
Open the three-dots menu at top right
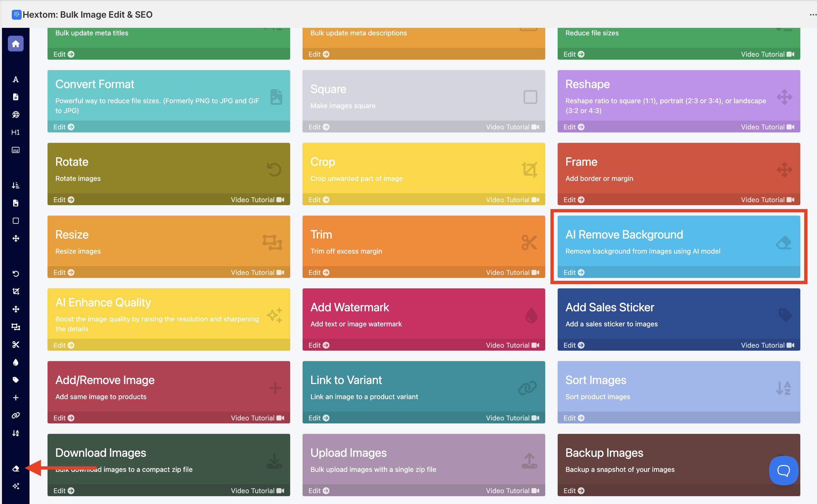coord(812,15)
